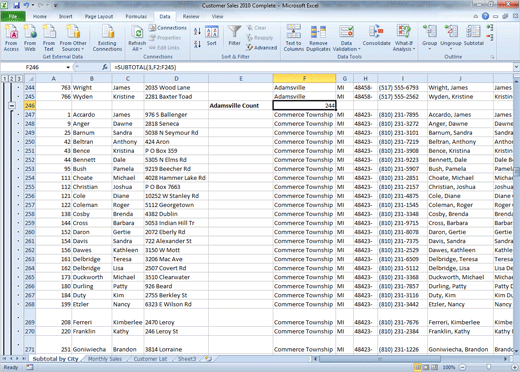Switch to View ribbon tab
The height and width of the screenshot is (372, 520).
(x=217, y=16)
